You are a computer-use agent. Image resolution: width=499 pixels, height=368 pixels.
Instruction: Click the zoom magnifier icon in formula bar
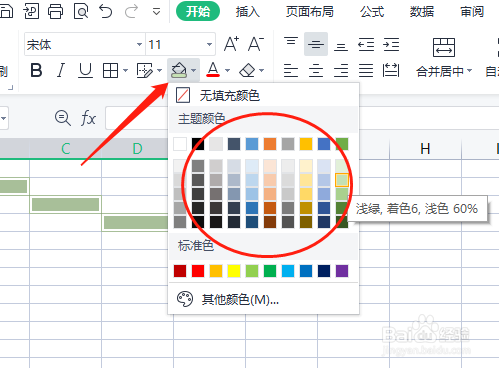pos(63,118)
